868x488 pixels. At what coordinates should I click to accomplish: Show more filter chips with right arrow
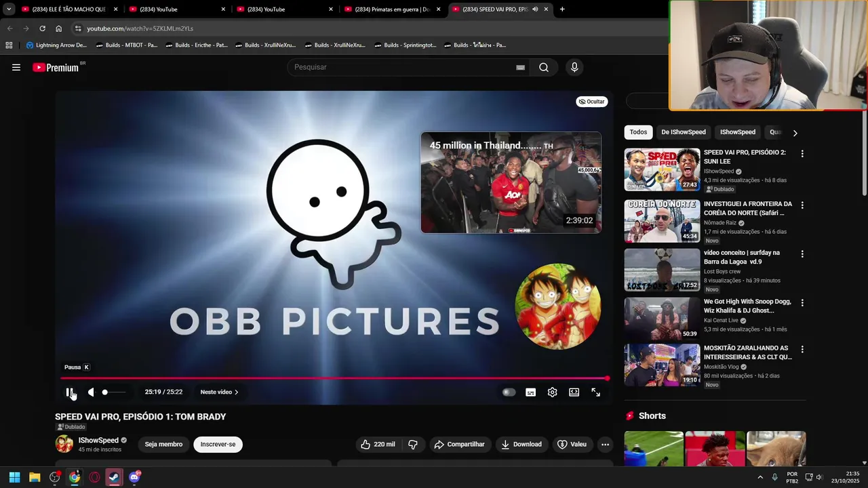coord(795,133)
